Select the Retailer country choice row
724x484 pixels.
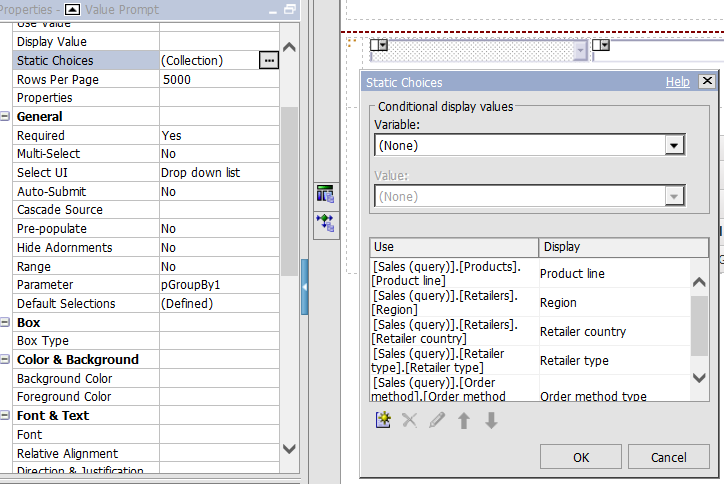click(x=530, y=332)
